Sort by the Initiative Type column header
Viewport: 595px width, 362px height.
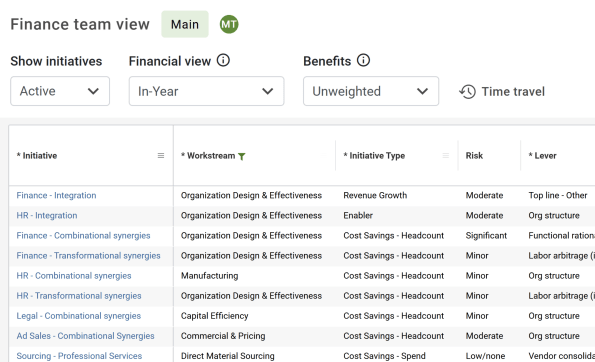point(374,156)
